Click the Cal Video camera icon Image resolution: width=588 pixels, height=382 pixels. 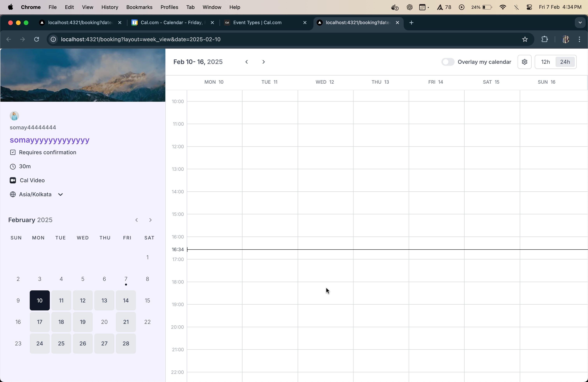click(13, 180)
